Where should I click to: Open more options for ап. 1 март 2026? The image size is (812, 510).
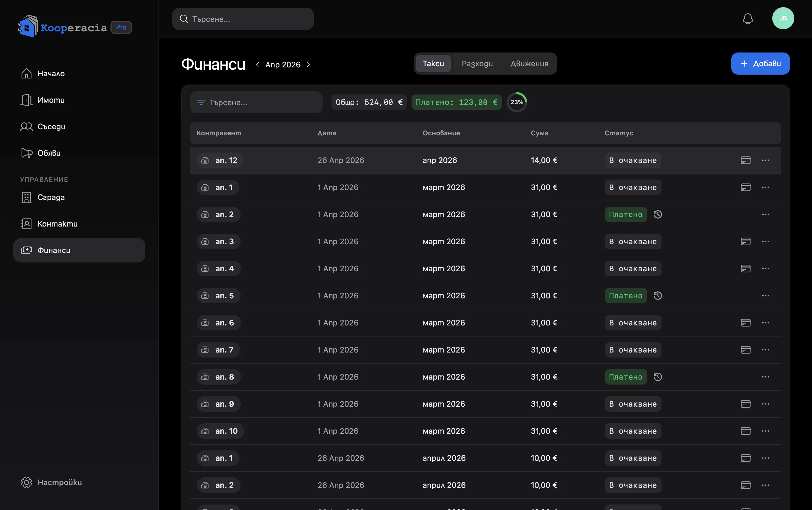[x=765, y=187]
